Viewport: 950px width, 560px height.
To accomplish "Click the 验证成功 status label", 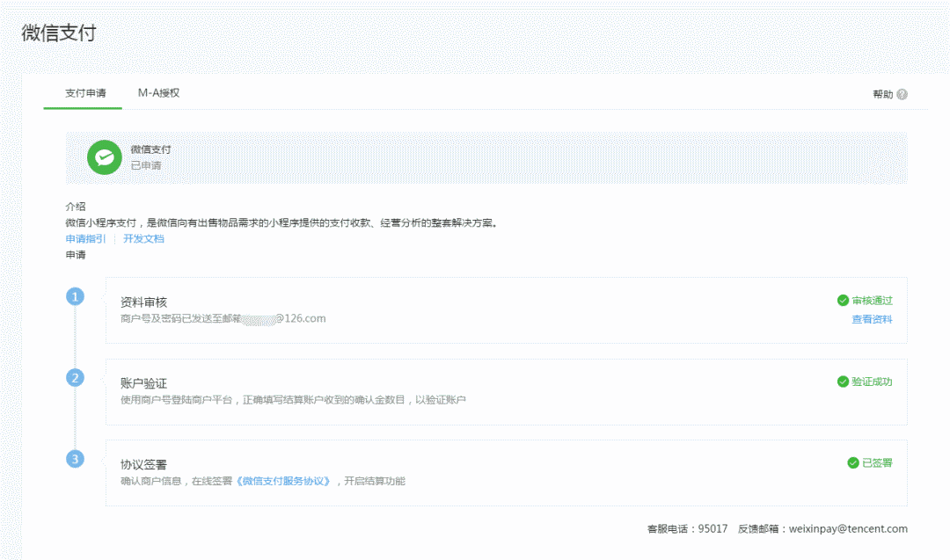I will (x=872, y=382).
